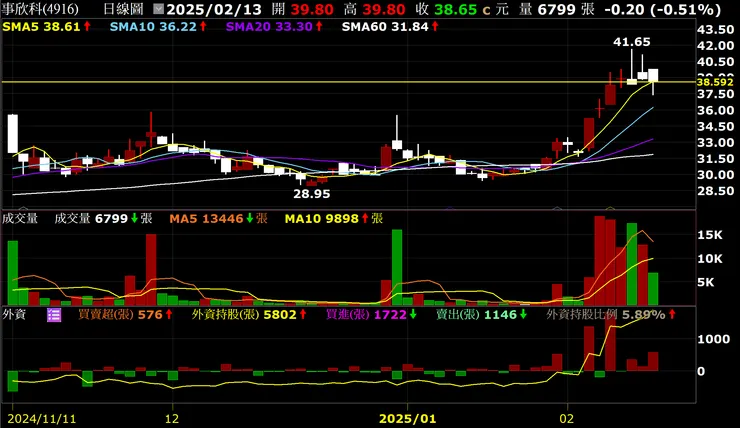Select the 日線圖 chart type label

point(123,9)
